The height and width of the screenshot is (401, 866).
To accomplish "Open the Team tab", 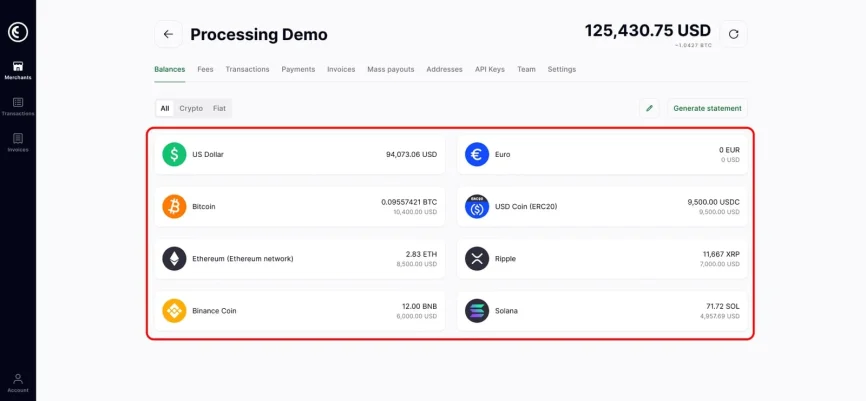I will pyautogui.click(x=526, y=70).
